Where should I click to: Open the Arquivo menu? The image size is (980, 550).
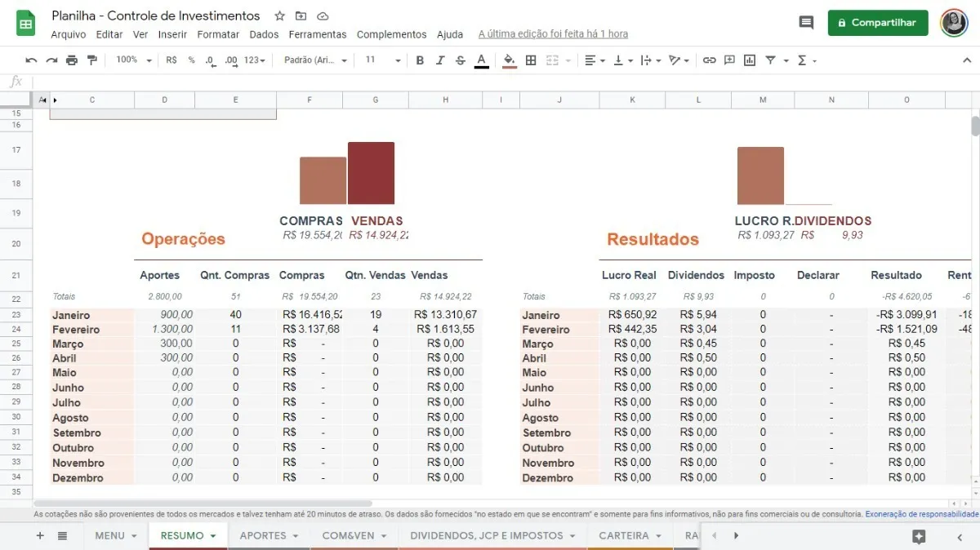coord(68,34)
